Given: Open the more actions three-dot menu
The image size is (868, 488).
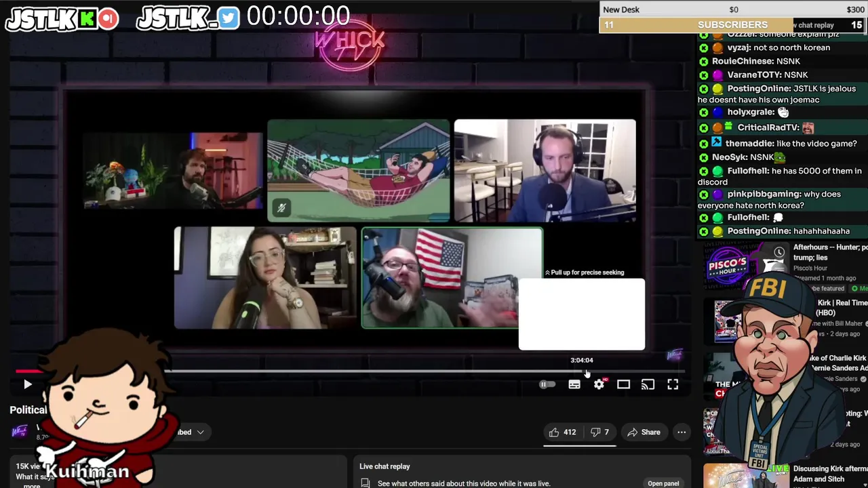Looking at the screenshot, I should coord(682,432).
